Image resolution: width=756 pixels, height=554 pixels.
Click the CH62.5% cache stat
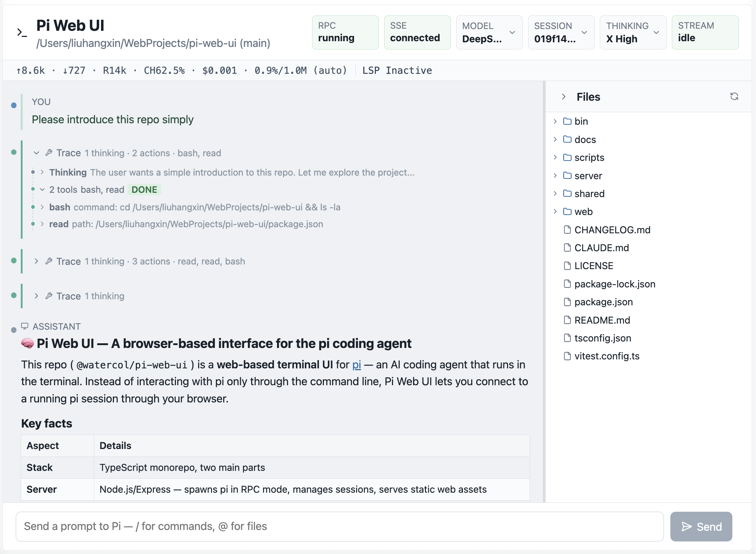164,71
